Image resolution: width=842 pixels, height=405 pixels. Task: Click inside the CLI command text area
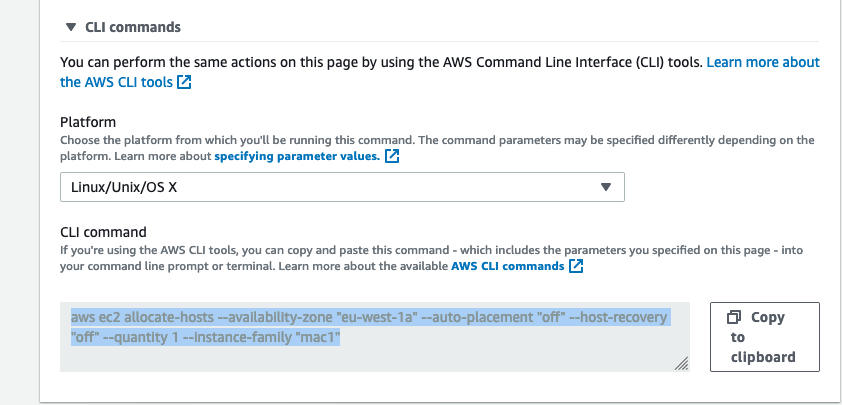[x=374, y=337]
